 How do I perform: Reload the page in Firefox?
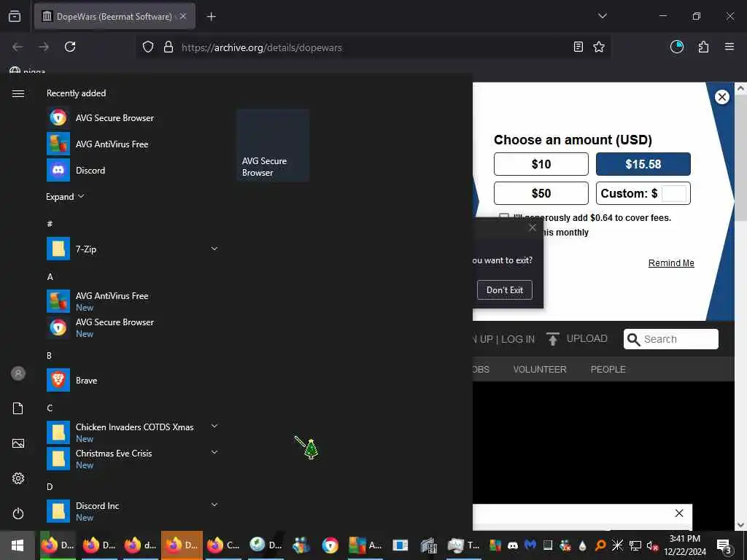(70, 47)
